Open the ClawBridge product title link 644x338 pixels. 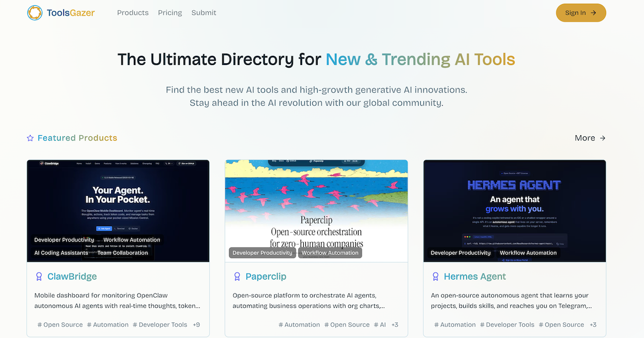pyautogui.click(x=72, y=277)
